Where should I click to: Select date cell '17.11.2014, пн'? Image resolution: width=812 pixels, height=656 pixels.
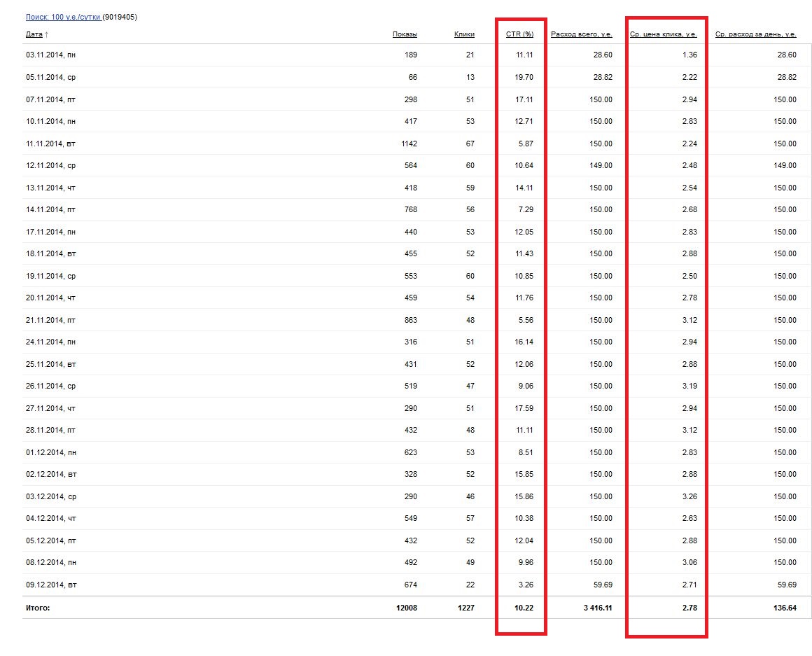[x=50, y=232]
